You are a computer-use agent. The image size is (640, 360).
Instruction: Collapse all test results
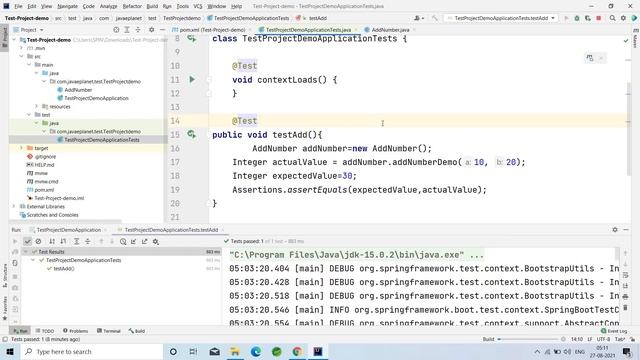(87, 242)
